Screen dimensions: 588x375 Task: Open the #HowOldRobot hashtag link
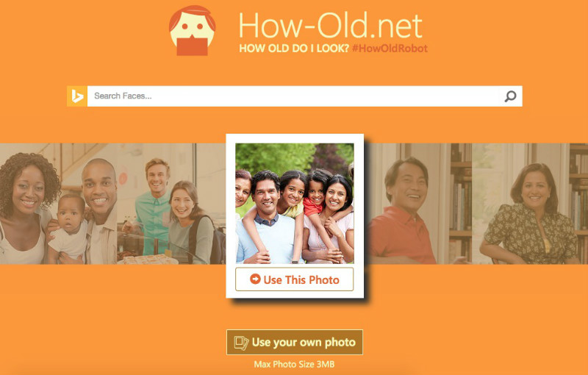point(390,49)
